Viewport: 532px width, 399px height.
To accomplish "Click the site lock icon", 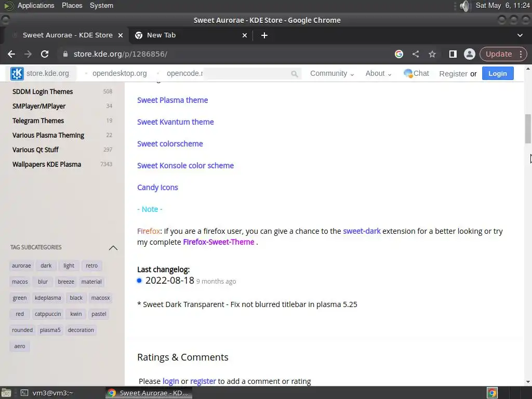I will [x=65, y=54].
